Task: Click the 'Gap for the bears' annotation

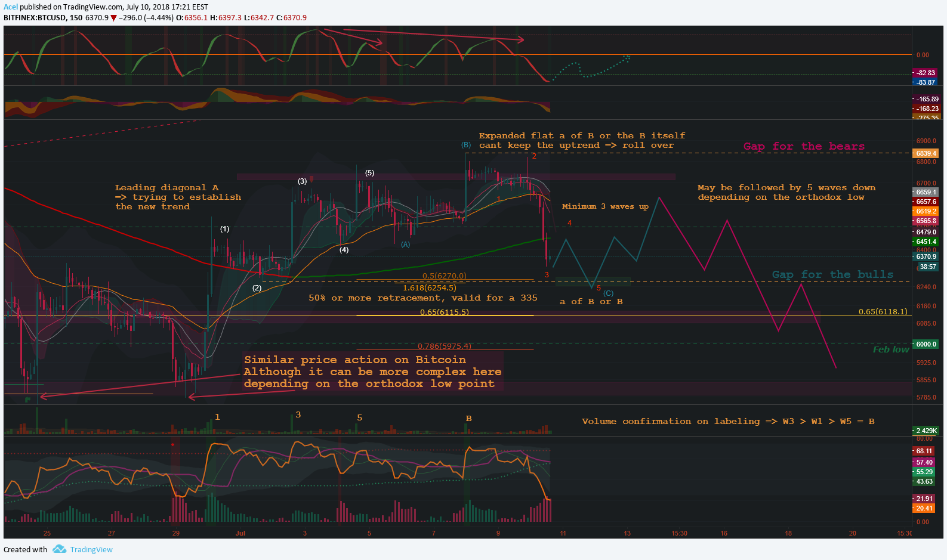Action: tap(804, 146)
